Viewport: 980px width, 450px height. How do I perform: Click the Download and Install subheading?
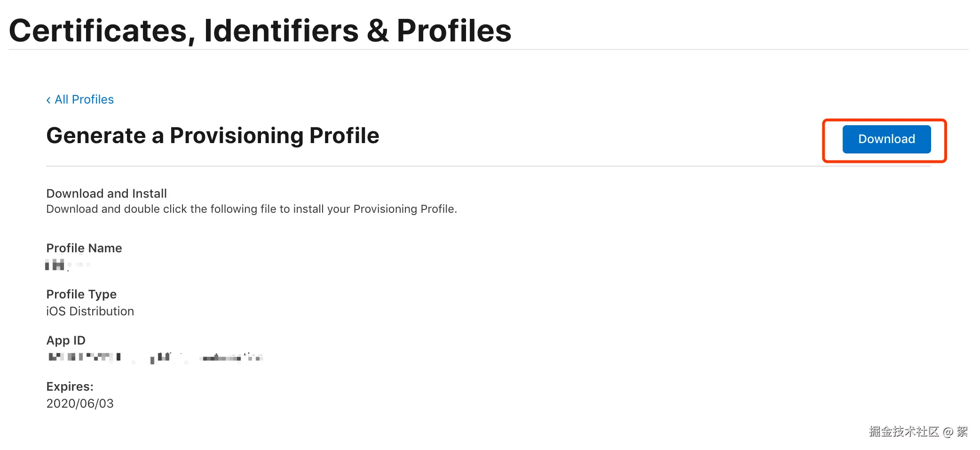[106, 193]
